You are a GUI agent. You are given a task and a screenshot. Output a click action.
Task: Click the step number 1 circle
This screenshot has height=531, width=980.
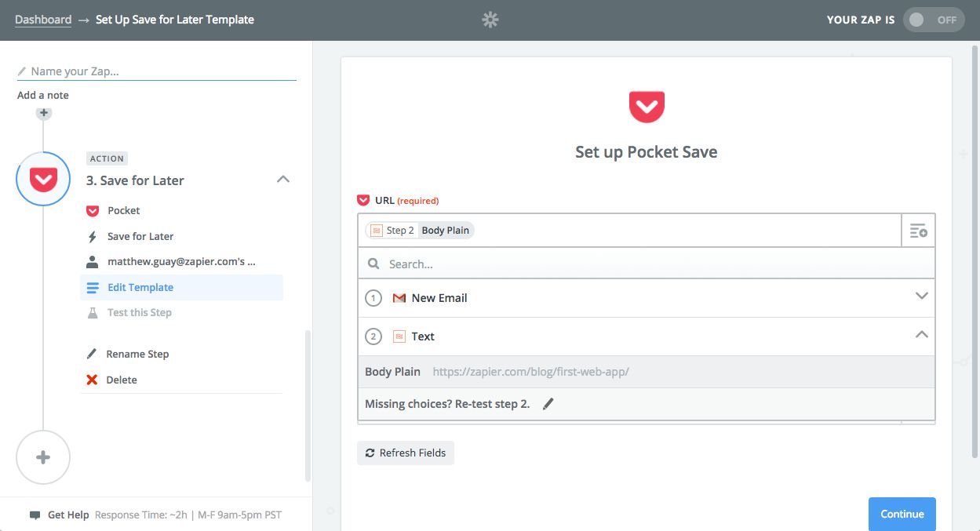(x=373, y=298)
